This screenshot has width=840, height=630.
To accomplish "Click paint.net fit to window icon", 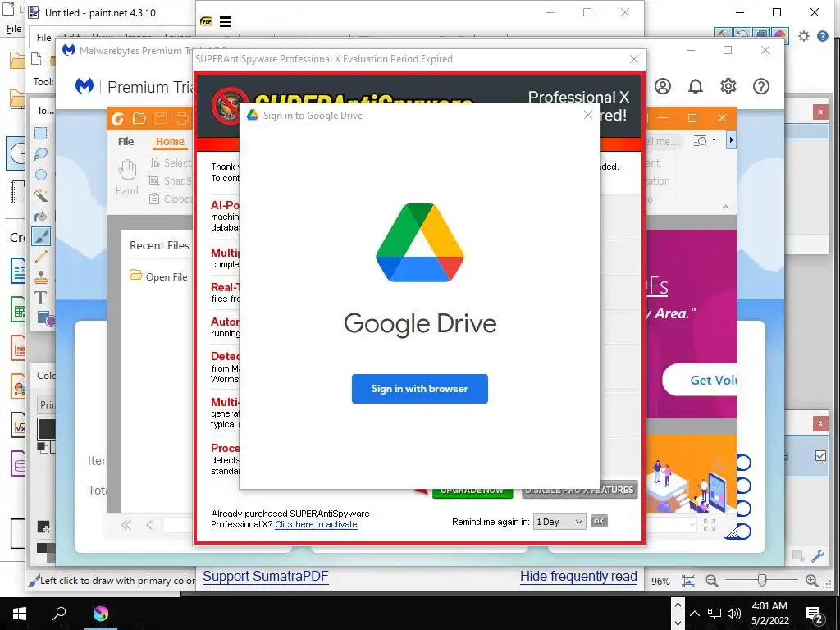I will (x=688, y=581).
